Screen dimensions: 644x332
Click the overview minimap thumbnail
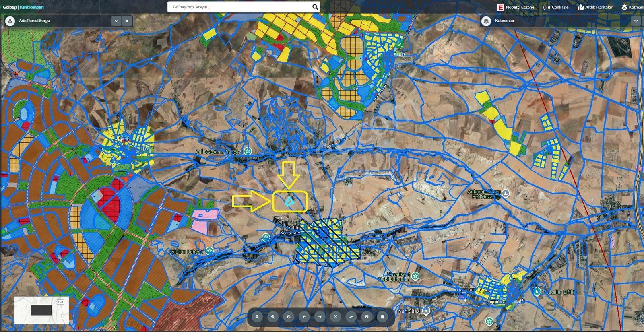pyautogui.click(x=41, y=310)
